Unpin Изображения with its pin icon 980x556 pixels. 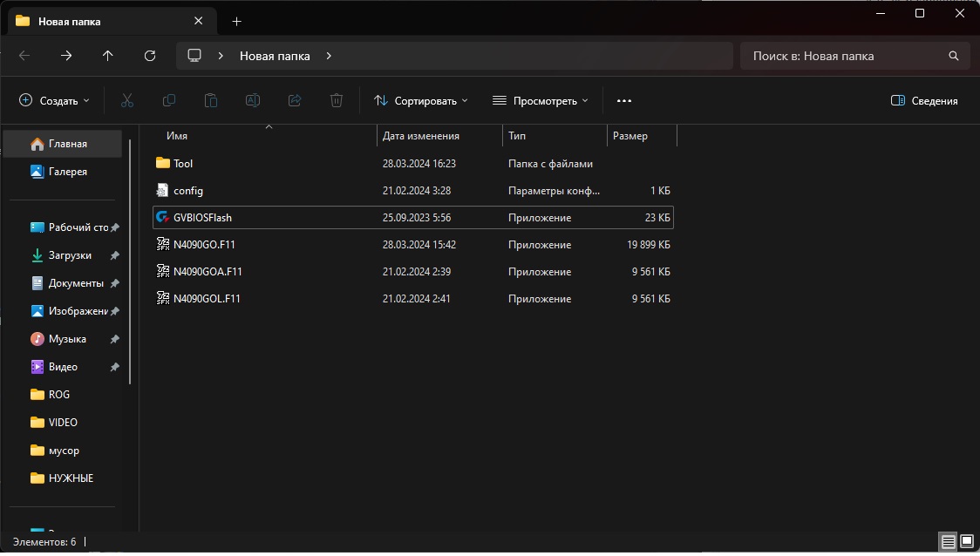(115, 311)
